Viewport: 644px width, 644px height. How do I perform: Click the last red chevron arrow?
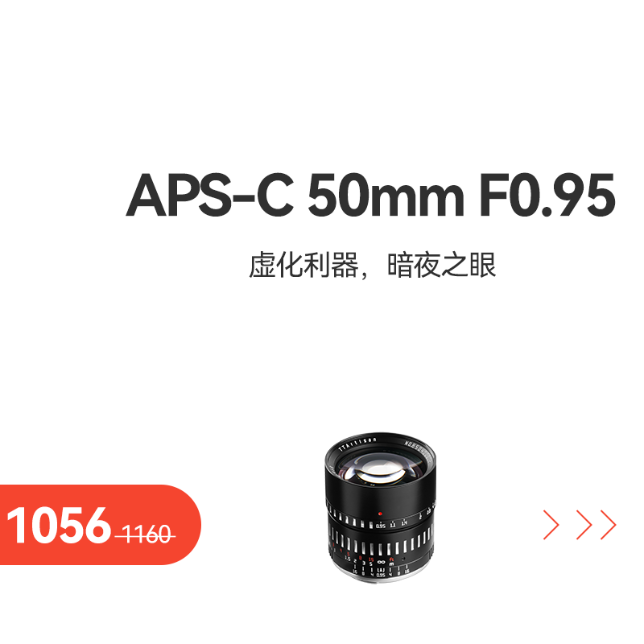coord(609,525)
